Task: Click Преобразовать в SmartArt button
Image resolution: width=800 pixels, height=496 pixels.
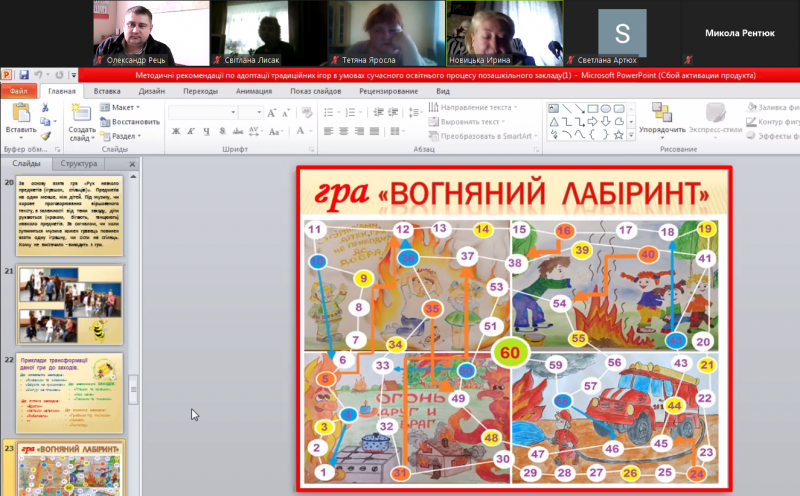Action: pyautogui.click(x=483, y=136)
